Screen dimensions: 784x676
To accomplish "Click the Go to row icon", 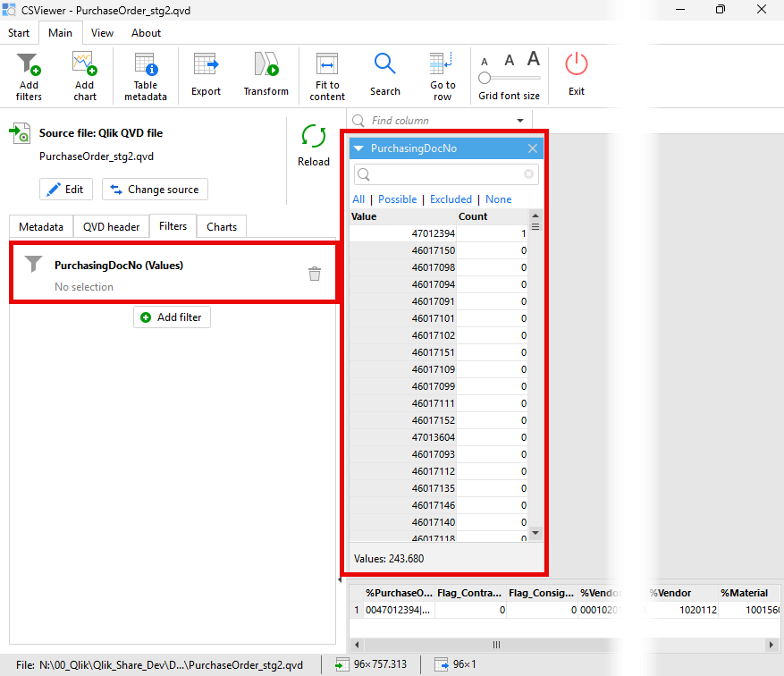I will (443, 66).
